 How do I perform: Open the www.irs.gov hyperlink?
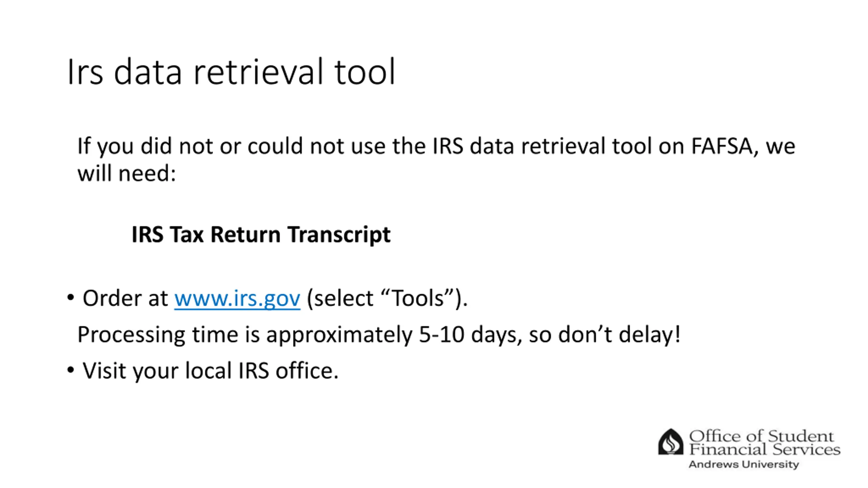237,299
